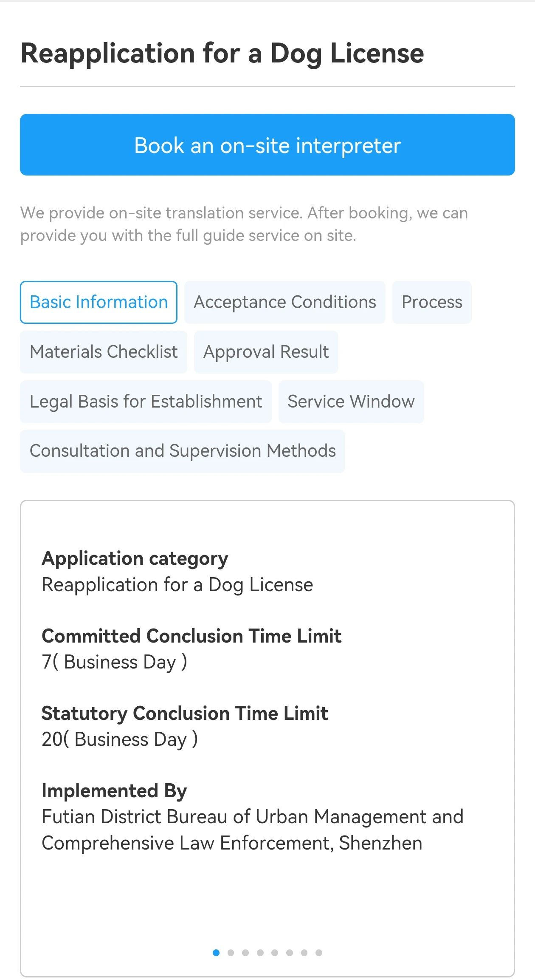
Task: Open the Acceptance Conditions tab
Action: coord(285,302)
